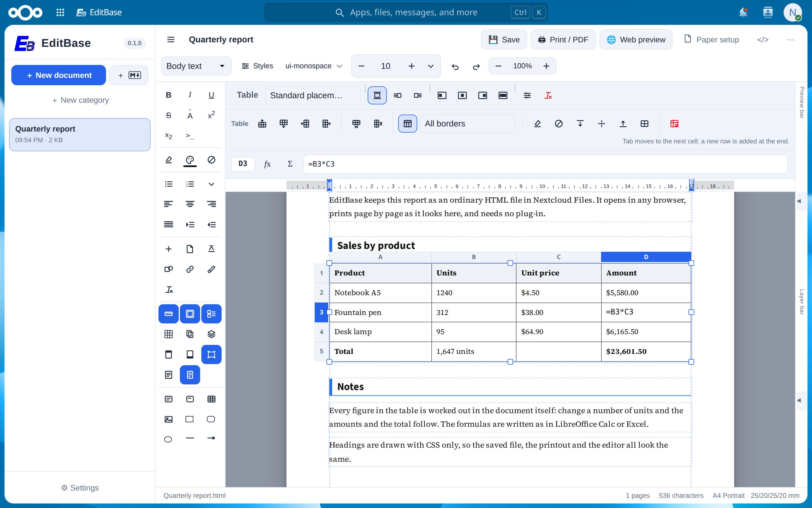Toggle standard block placement icon
Image resolution: width=812 pixels, height=508 pixels.
tap(377, 95)
